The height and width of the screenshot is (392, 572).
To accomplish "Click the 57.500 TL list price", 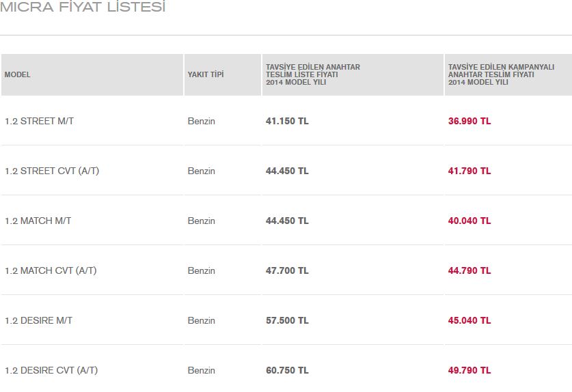I will pos(287,320).
